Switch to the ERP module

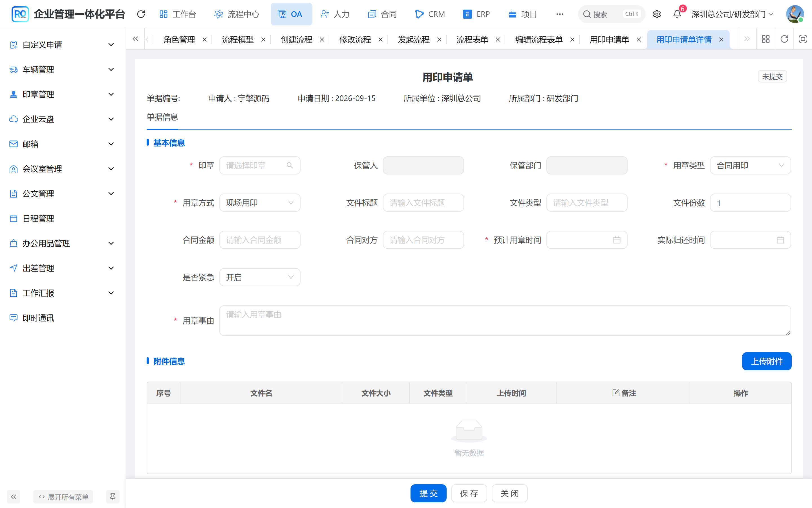pos(476,14)
